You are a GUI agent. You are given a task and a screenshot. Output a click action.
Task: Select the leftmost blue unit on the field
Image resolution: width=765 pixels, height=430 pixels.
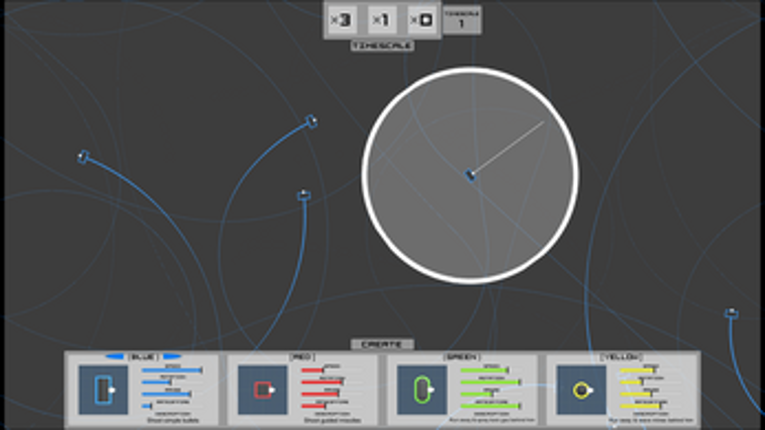click(x=83, y=157)
